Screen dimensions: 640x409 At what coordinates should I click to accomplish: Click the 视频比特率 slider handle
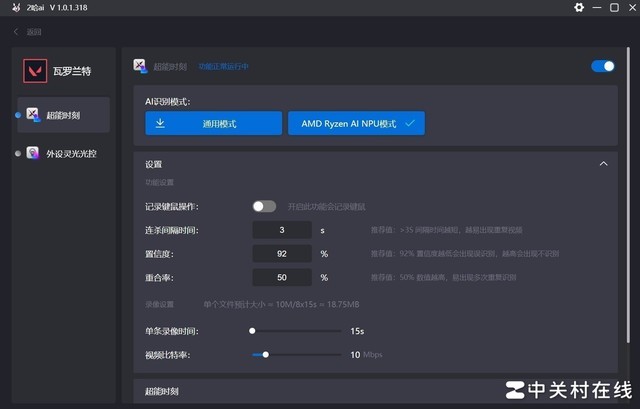(x=265, y=354)
